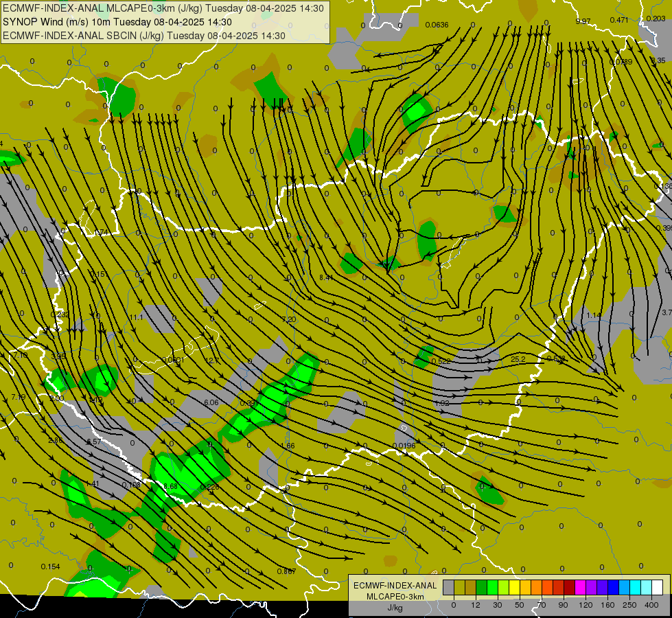Click the map value 0.867
The image size is (672, 618).
click(286, 571)
